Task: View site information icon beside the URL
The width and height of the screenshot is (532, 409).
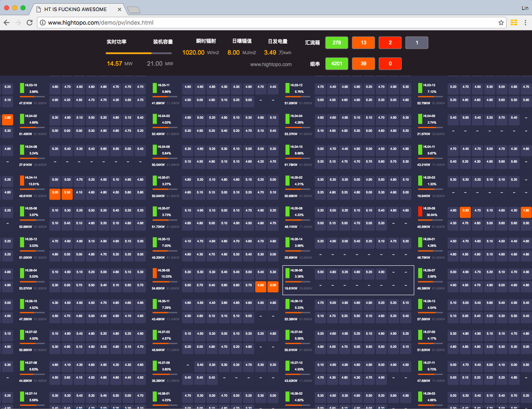Action: tap(42, 23)
